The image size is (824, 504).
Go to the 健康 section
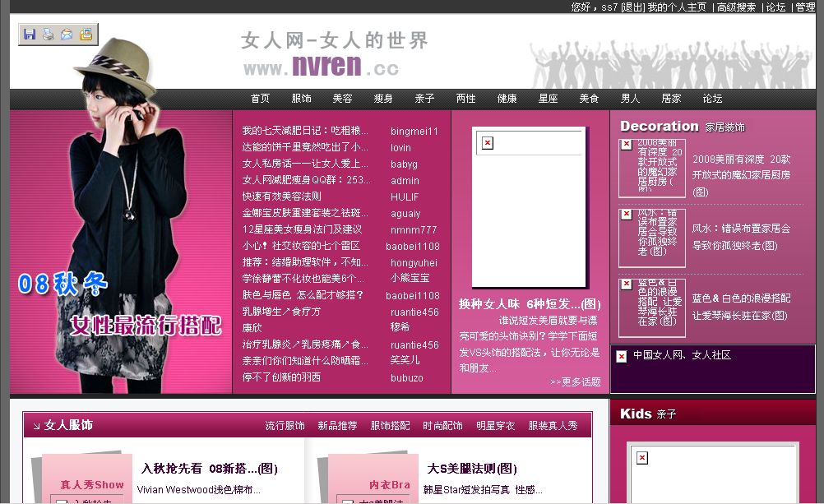pos(507,99)
